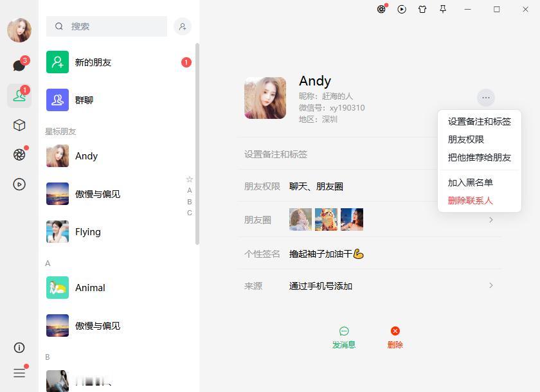Open the skin shirt icon in title bar
The image size is (540, 392).
(422, 9)
